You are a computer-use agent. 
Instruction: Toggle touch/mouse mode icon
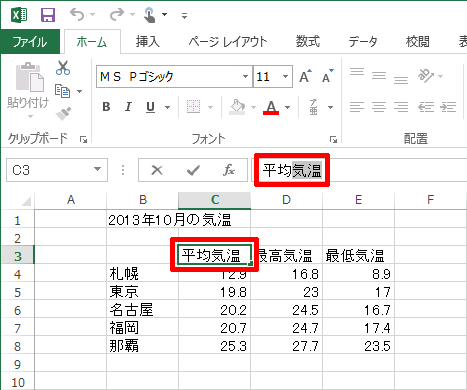tap(149, 15)
